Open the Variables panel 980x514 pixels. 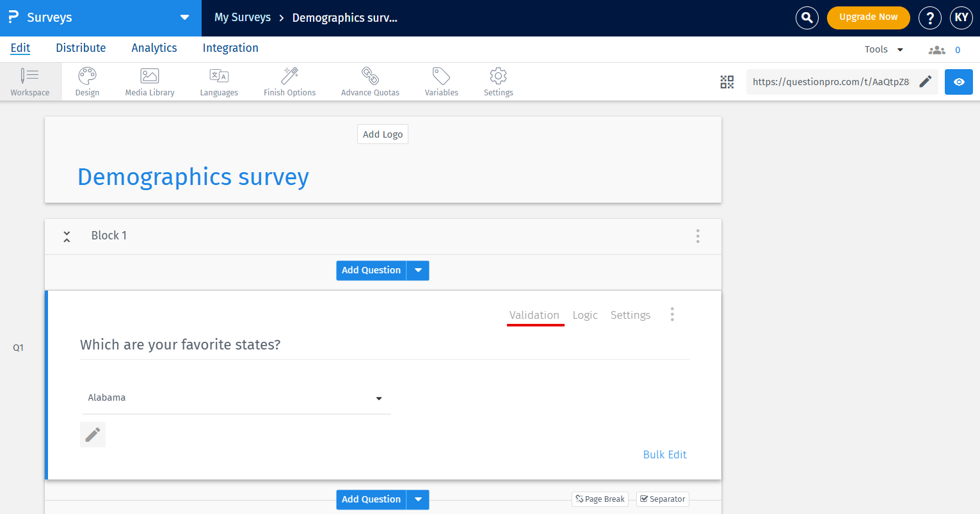(441, 81)
